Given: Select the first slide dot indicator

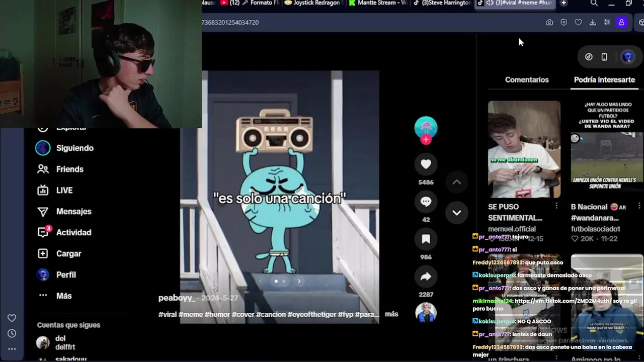Looking at the screenshot, I should point(276,281).
